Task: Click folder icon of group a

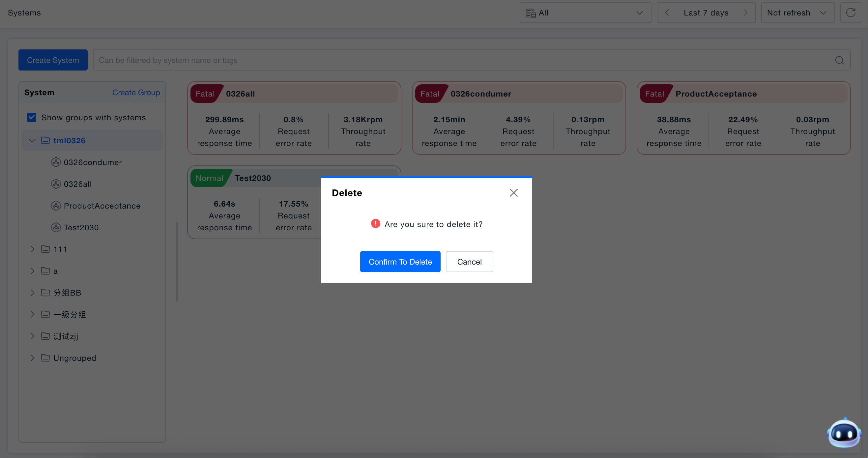Action: point(45,271)
